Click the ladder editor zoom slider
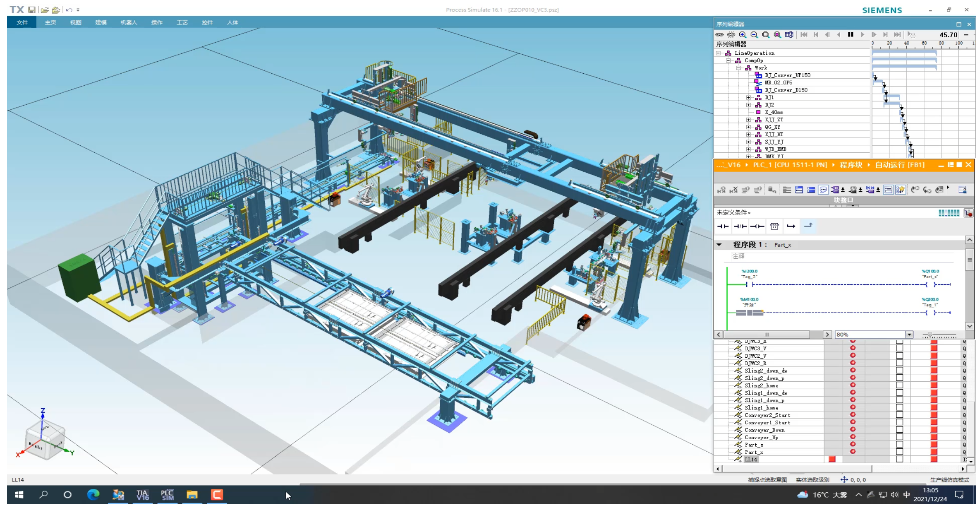This screenshot has height=508, width=980. click(x=930, y=335)
